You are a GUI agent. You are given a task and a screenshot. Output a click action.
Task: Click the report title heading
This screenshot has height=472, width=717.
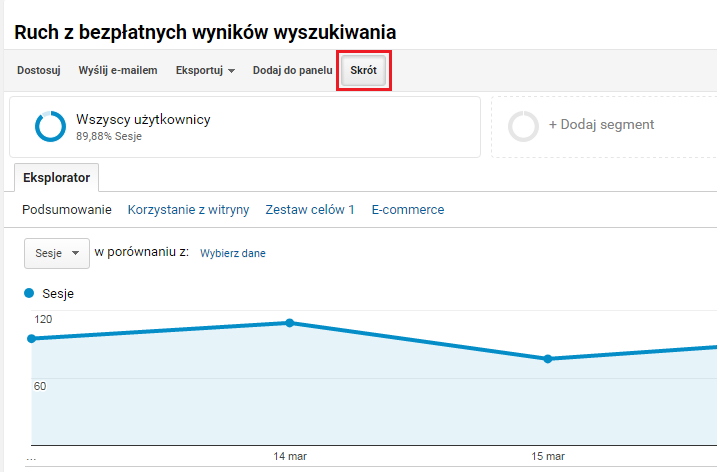click(x=205, y=32)
